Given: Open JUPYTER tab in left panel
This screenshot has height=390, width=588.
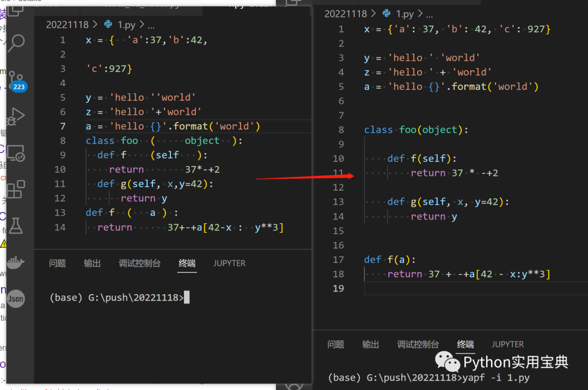Looking at the screenshot, I should tap(229, 263).
